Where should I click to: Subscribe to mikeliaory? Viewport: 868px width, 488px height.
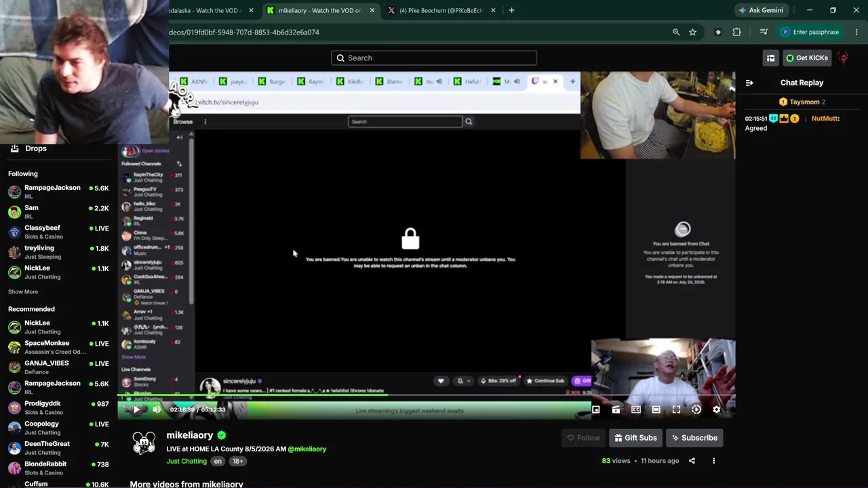(x=694, y=438)
